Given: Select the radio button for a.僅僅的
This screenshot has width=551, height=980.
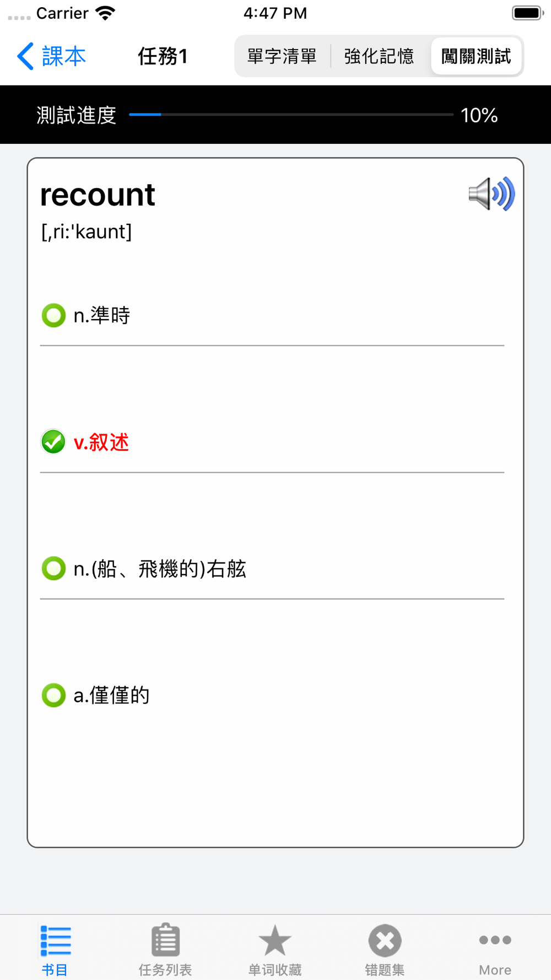Looking at the screenshot, I should click(53, 695).
